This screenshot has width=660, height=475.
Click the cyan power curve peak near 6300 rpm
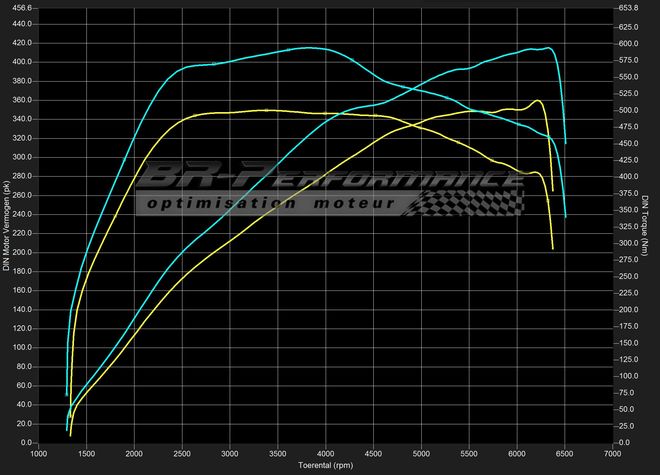click(548, 47)
